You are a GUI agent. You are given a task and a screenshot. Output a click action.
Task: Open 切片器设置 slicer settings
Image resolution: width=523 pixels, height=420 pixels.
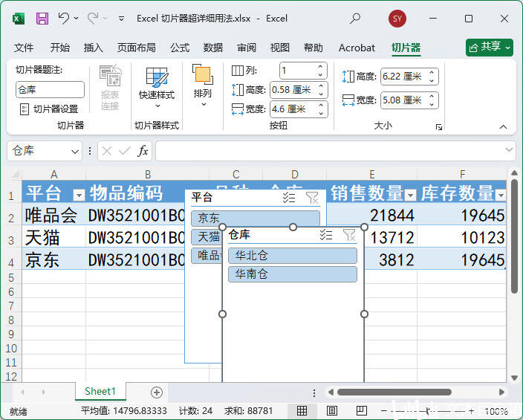point(49,109)
